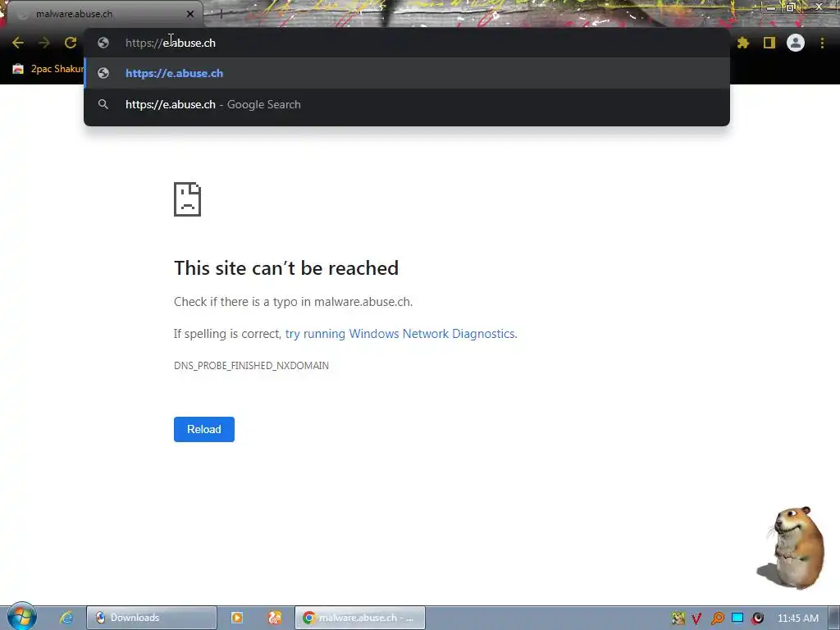This screenshot has width=840, height=630.
Task: Reload the page using the toolbar icon
Action: click(71, 43)
